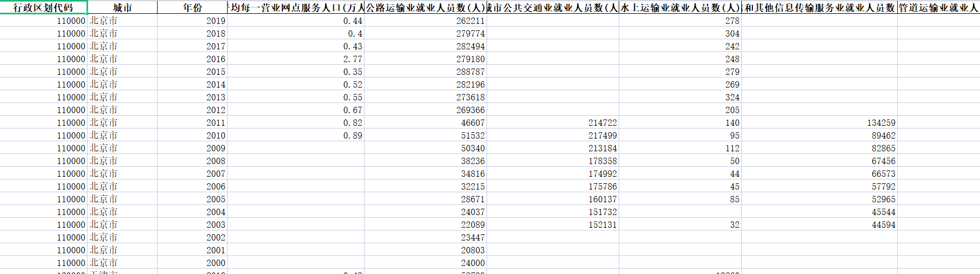Click the cell showing 24000
Image resolution: width=980 pixels, height=274 pixels.
click(x=426, y=263)
